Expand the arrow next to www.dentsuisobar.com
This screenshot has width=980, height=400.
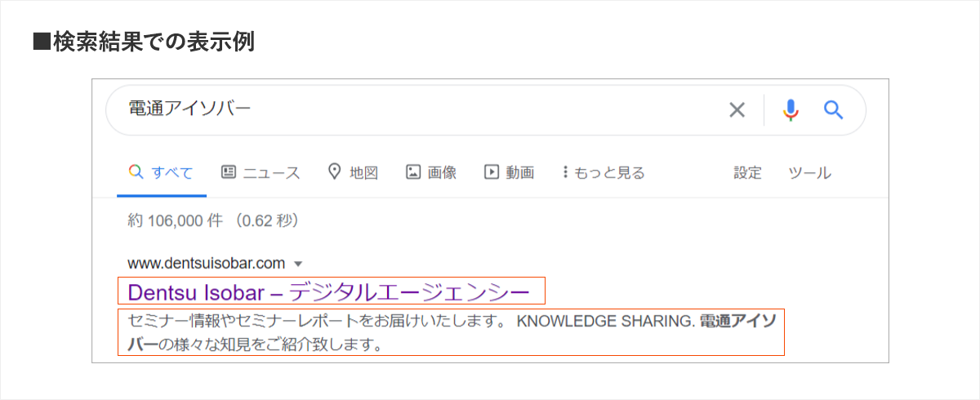pos(298,264)
